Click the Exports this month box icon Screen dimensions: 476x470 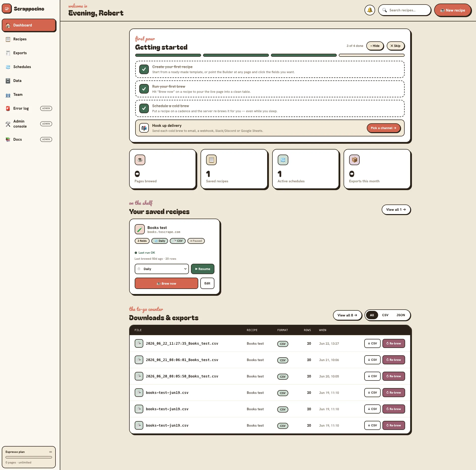[354, 160]
